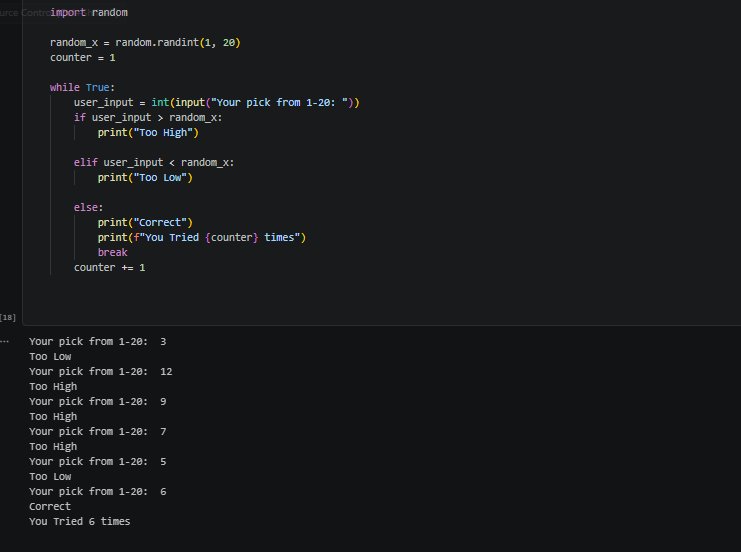
Task: Click the 'counter += 1' line
Action: tap(110, 267)
